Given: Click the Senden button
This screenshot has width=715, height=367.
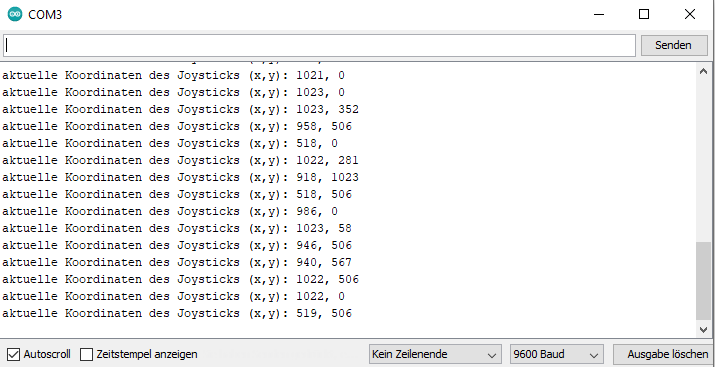Looking at the screenshot, I should (674, 46).
